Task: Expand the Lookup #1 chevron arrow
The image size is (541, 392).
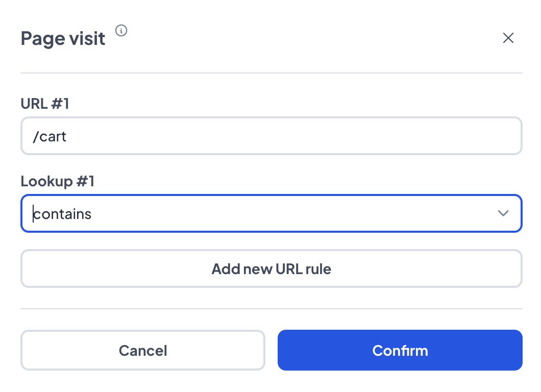Action: 503,213
